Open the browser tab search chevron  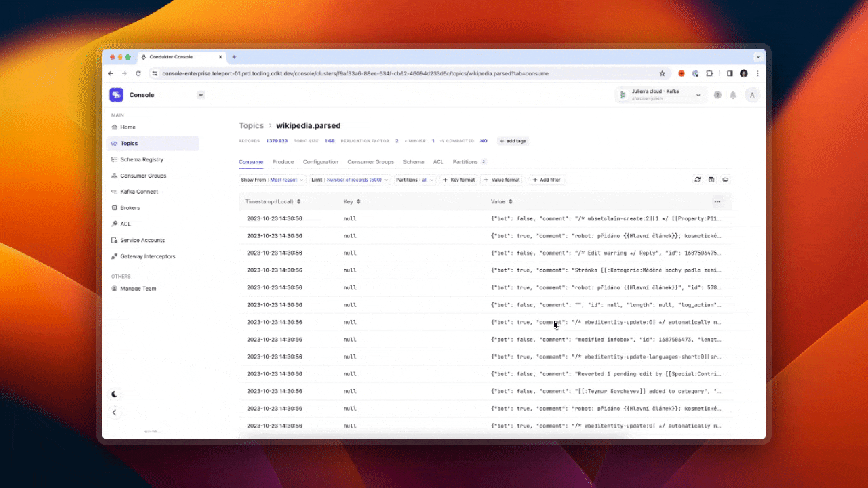758,57
